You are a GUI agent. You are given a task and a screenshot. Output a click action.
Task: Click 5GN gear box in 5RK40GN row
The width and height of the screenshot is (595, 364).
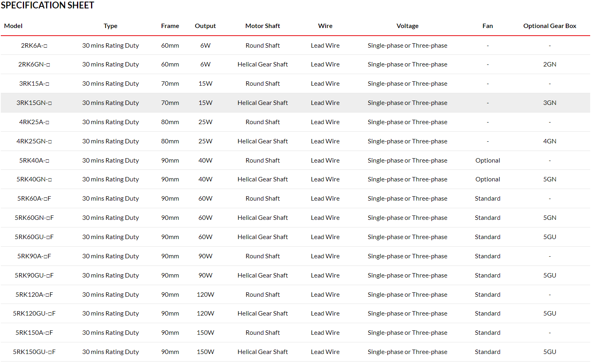point(550,179)
